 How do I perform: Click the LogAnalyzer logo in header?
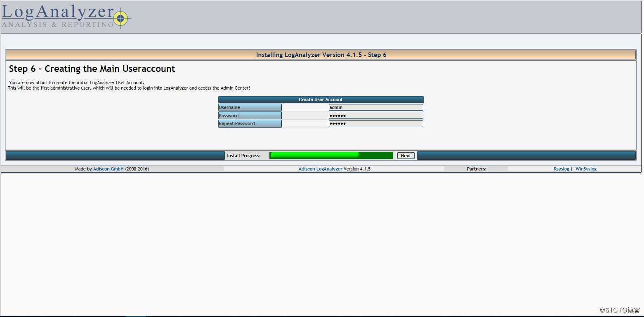(66, 17)
